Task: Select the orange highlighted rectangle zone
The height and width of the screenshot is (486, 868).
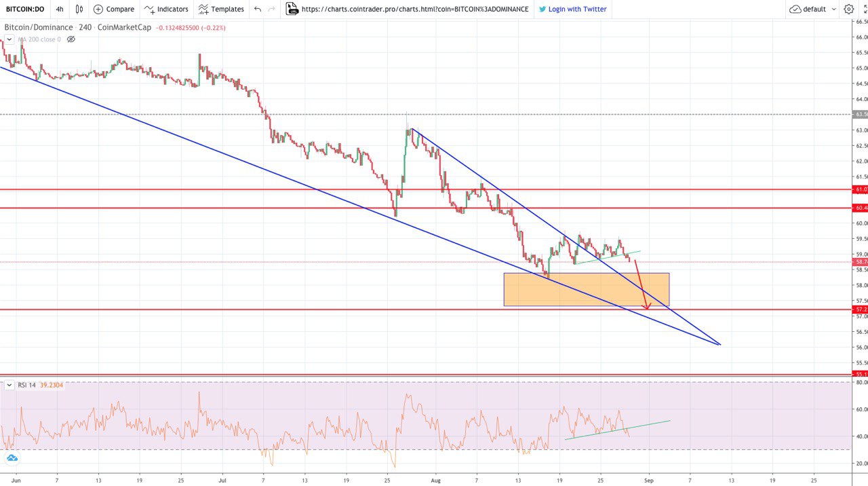Action: click(x=586, y=289)
